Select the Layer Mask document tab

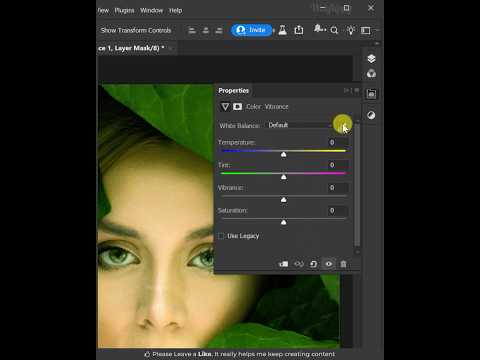click(x=131, y=48)
